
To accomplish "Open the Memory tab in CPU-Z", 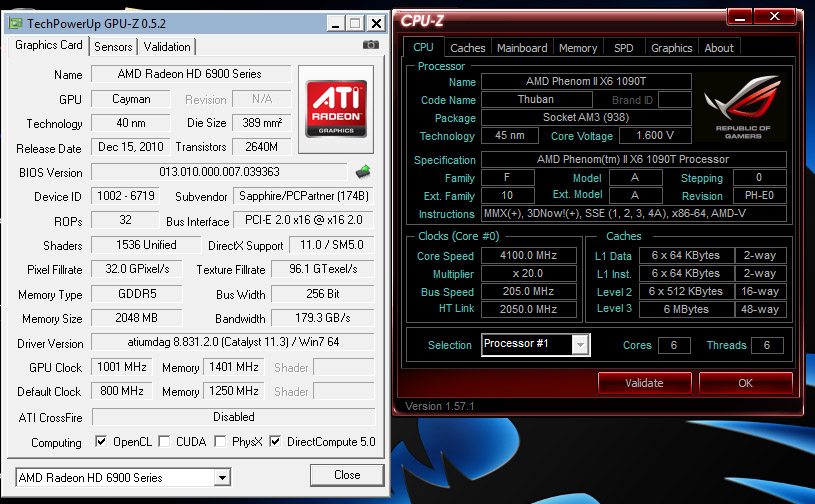I will (578, 48).
